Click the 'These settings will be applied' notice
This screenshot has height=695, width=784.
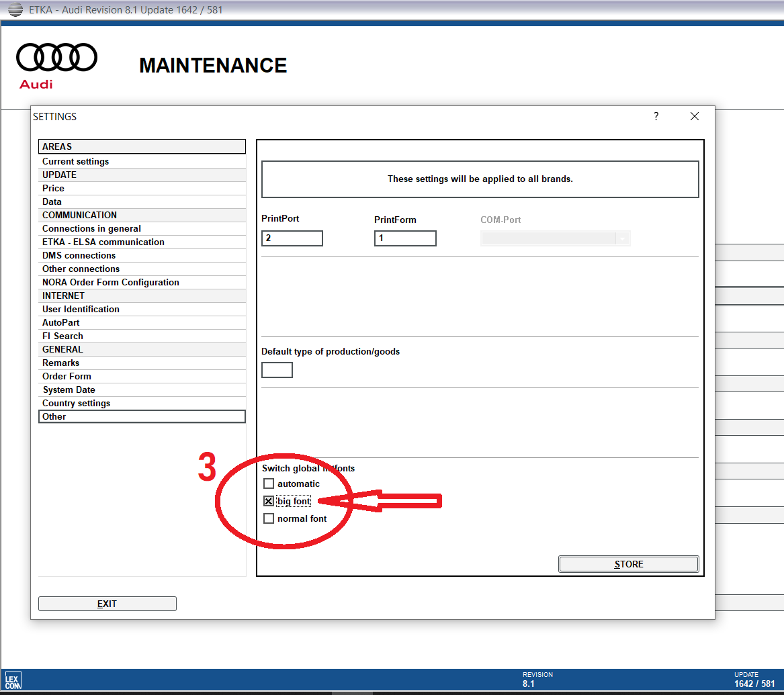[480, 179]
